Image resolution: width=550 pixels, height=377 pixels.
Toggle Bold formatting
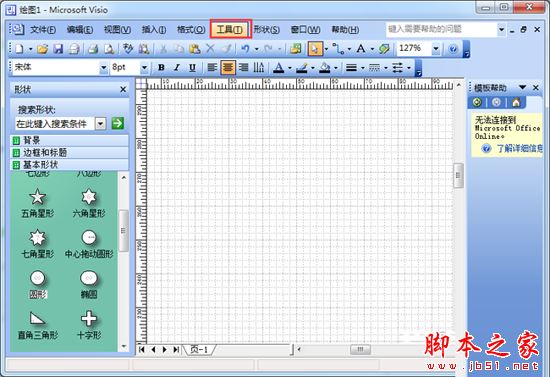tap(161, 67)
